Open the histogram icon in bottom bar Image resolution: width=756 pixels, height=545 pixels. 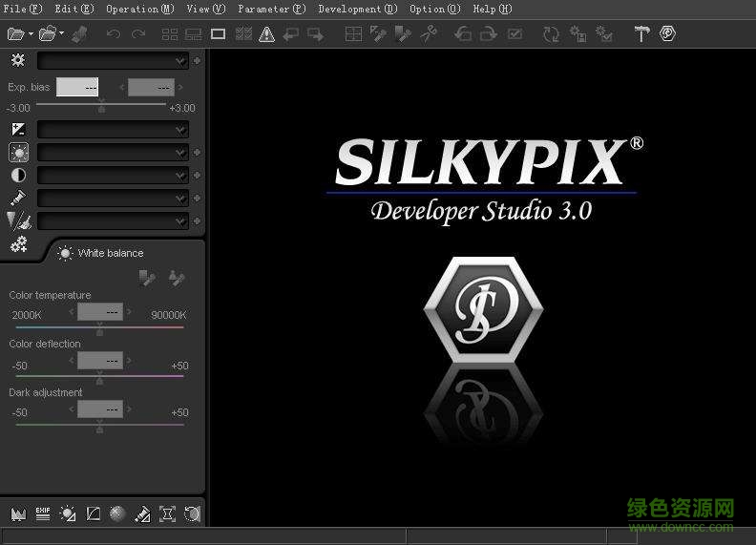click(x=17, y=514)
